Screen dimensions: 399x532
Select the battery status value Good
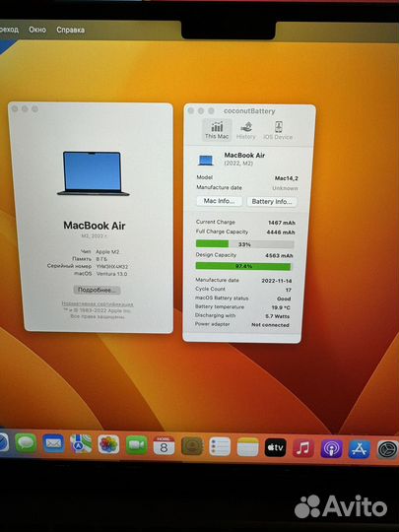coord(284,299)
